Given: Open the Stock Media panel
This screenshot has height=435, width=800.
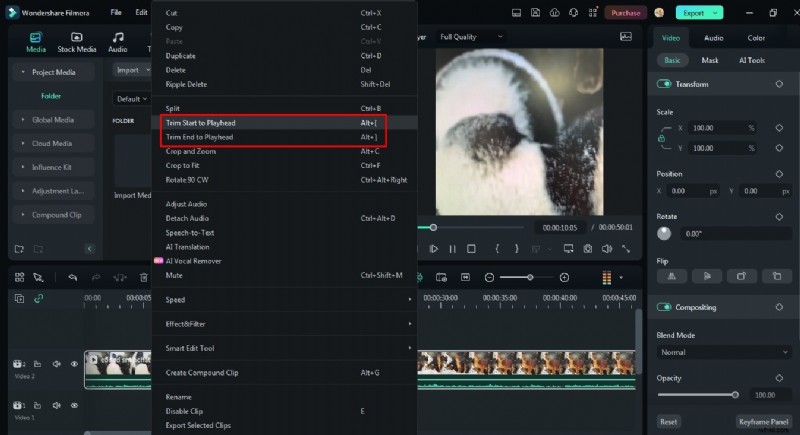Looking at the screenshot, I should pos(77,41).
